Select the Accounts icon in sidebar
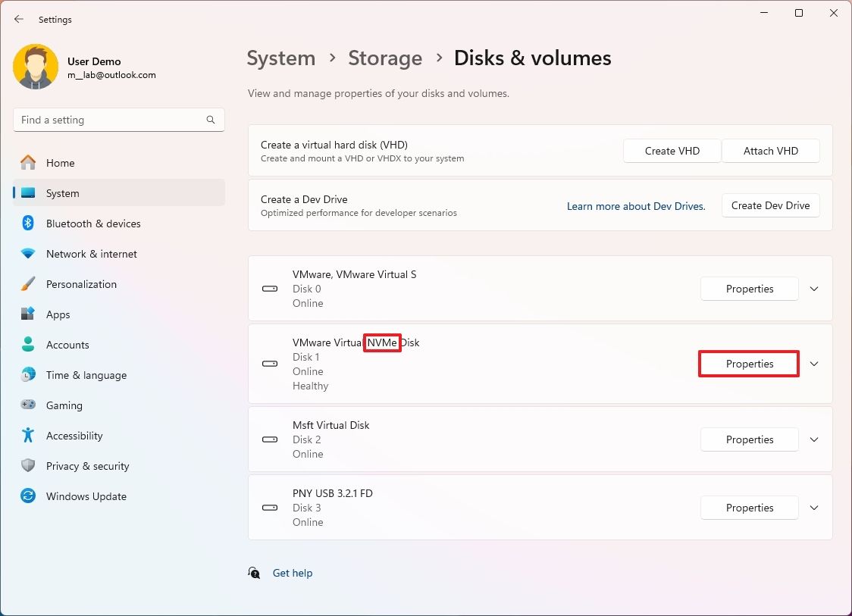The image size is (852, 616). (27, 345)
